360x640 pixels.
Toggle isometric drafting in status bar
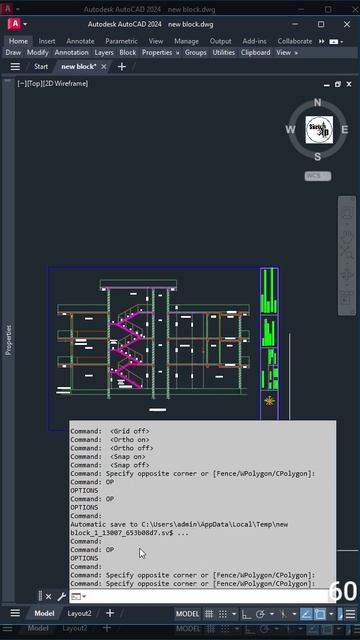284,614
